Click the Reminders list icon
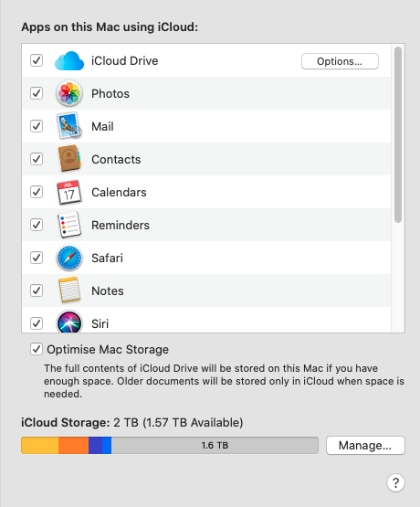This screenshot has width=420, height=507. coord(69,225)
